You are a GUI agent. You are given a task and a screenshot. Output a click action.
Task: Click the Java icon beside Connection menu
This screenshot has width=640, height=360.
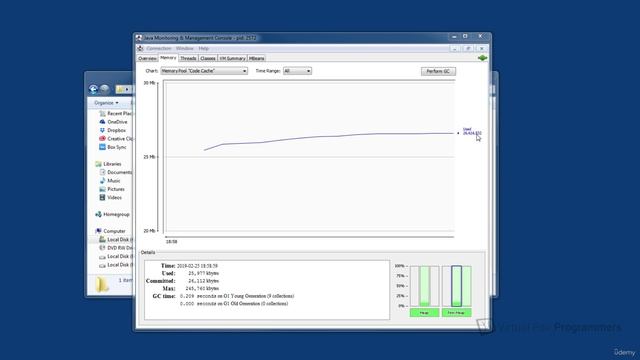tap(140, 48)
